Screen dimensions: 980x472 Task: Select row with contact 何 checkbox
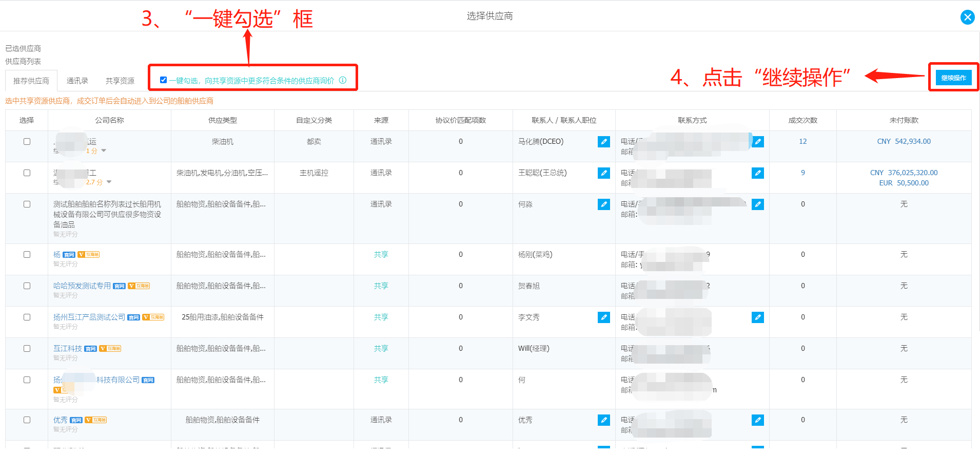(27, 380)
